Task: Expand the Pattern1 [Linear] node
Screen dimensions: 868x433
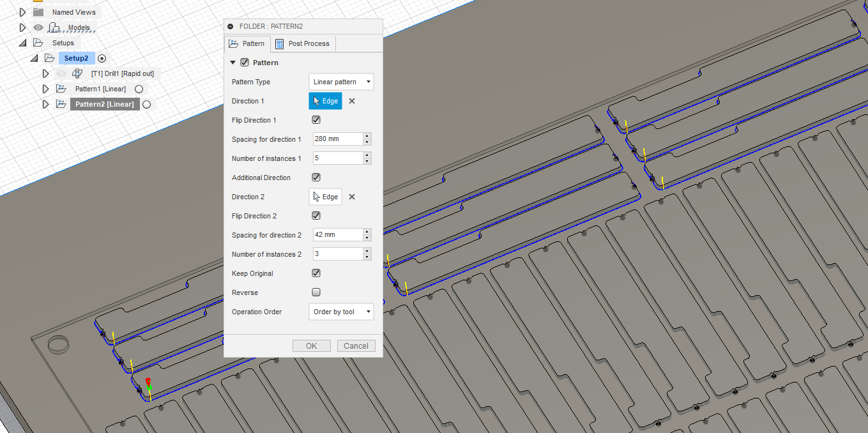Action: pos(46,89)
